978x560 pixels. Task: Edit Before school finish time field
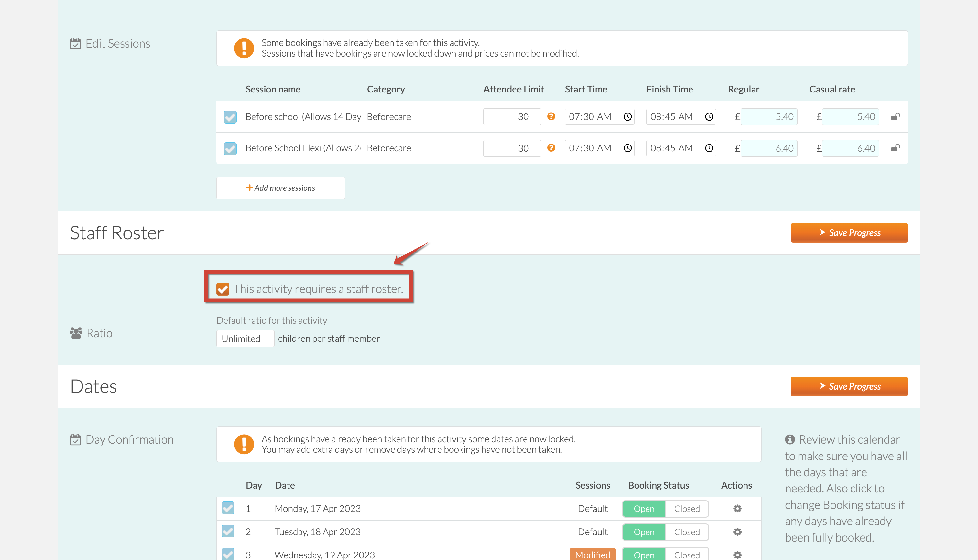click(680, 116)
